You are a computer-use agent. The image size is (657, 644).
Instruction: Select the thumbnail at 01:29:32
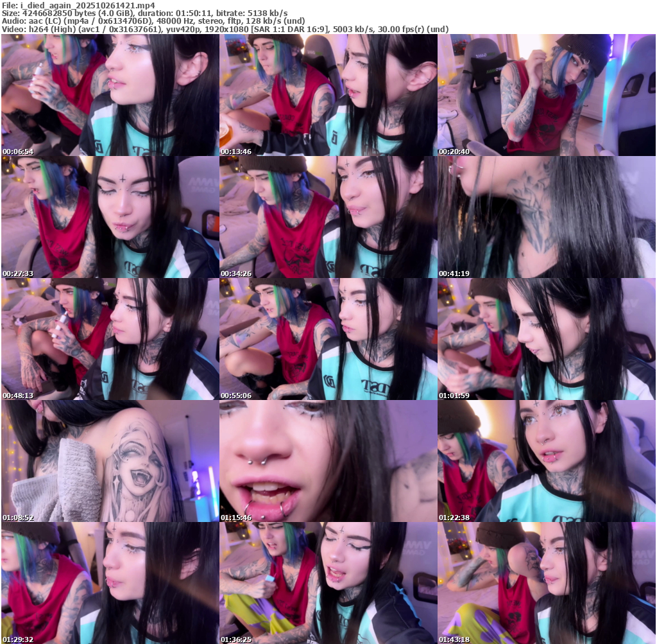tap(110, 583)
